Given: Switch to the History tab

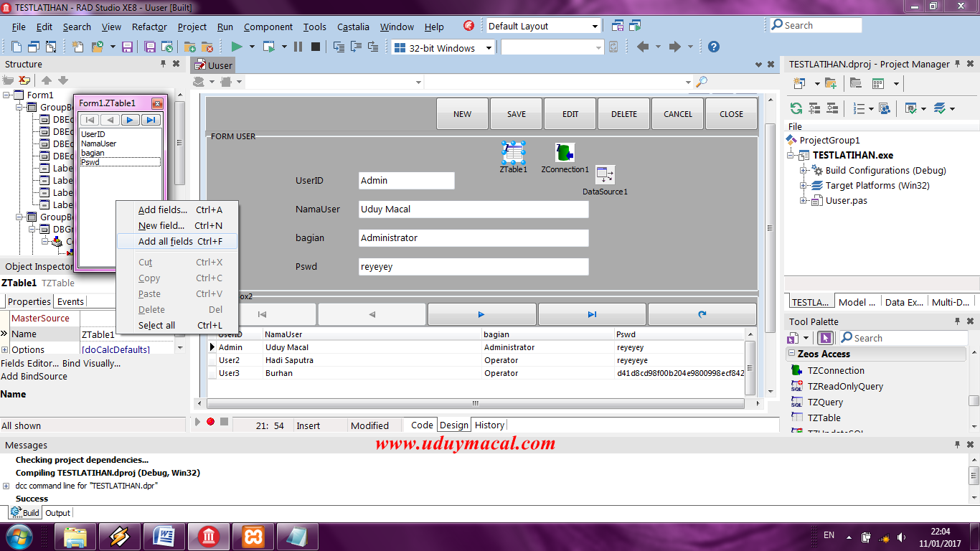Looking at the screenshot, I should [x=489, y=425].
